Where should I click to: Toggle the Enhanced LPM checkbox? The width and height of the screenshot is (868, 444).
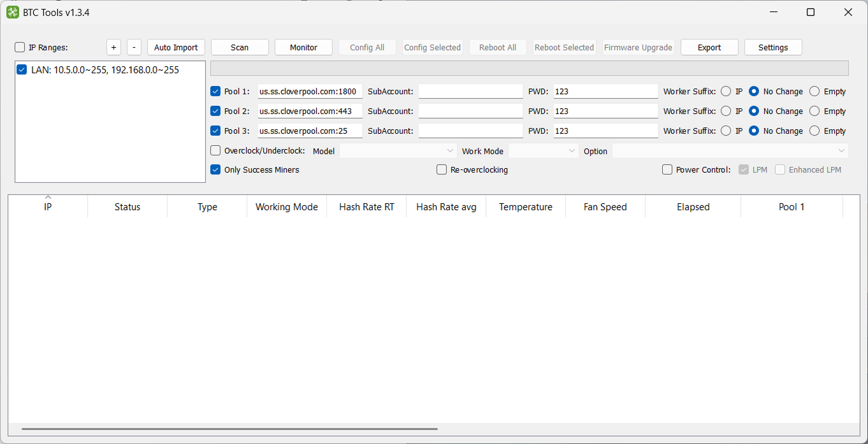pos(780,169)
